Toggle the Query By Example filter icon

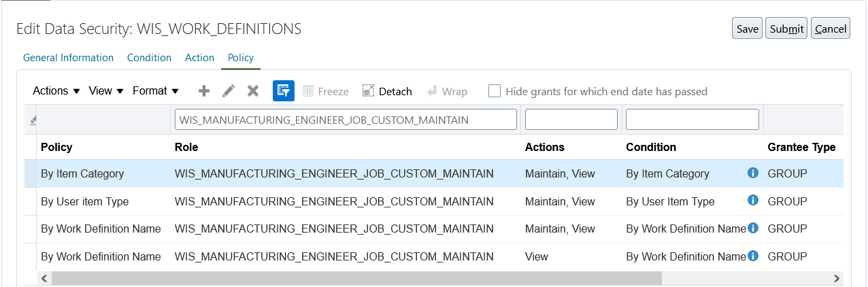[x=283, y=91]
